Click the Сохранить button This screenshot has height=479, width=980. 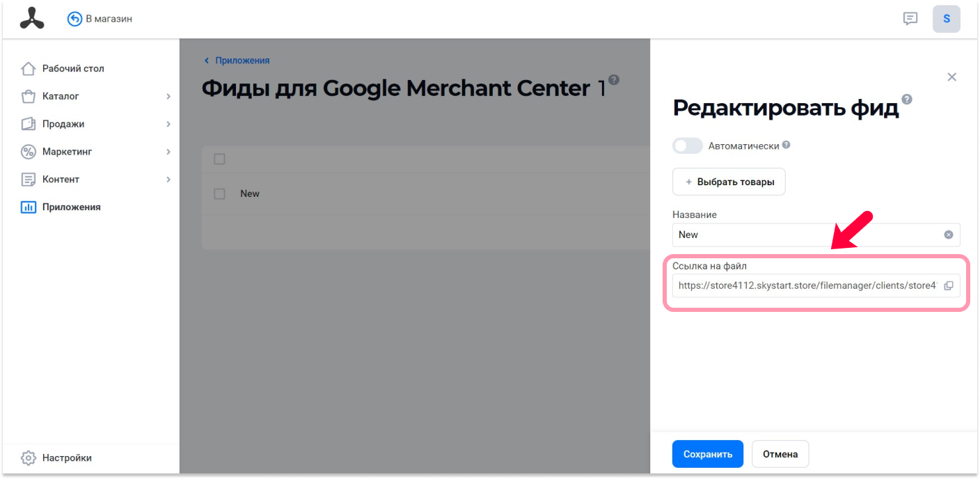coord(708,454)
